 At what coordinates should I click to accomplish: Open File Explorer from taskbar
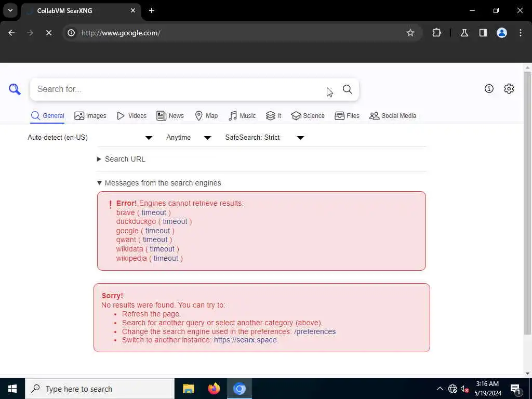188,389
